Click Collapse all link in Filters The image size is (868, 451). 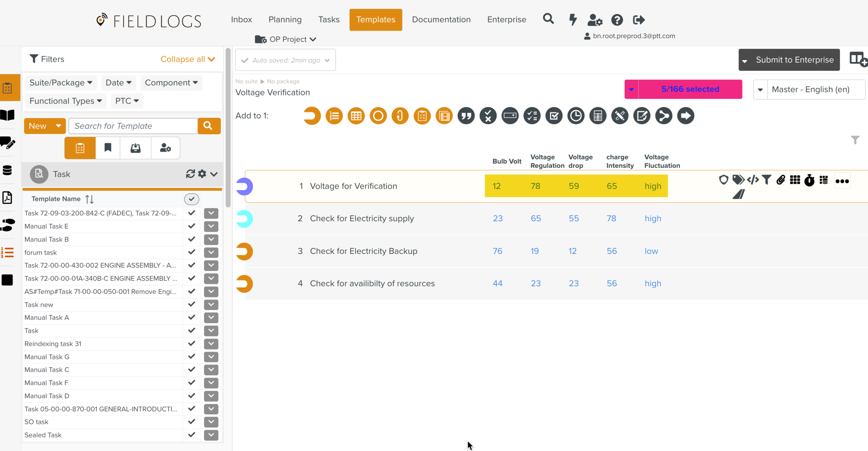click(187, 59)
